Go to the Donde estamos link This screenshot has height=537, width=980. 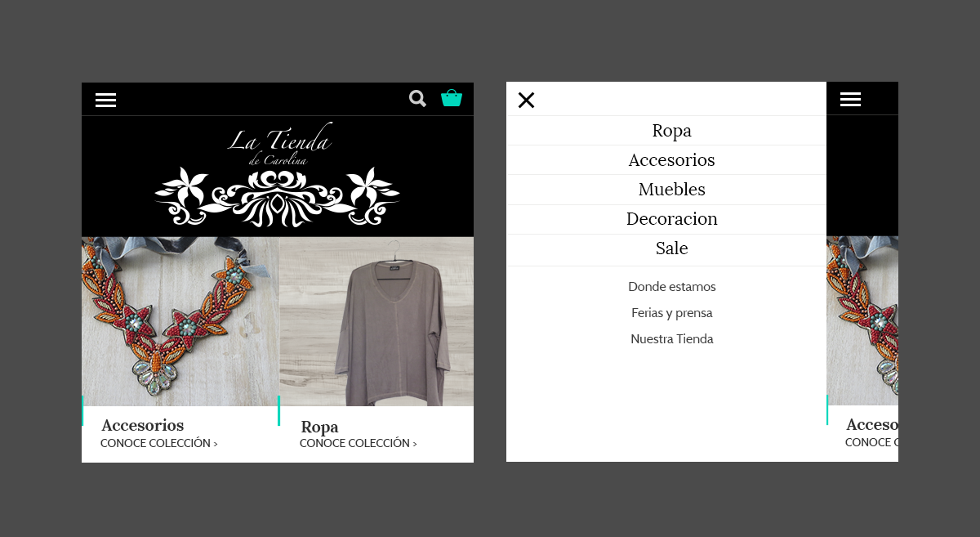pyautogui.click(x=671, y=287)
